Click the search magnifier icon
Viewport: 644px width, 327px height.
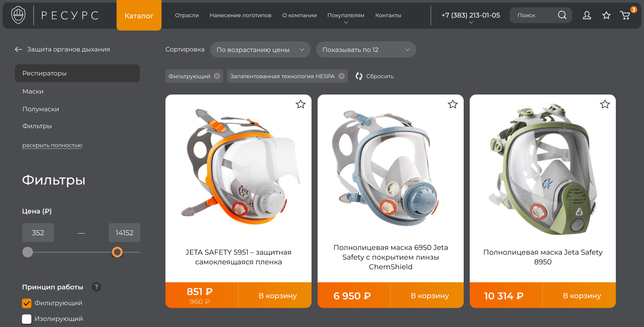point(562,15)
